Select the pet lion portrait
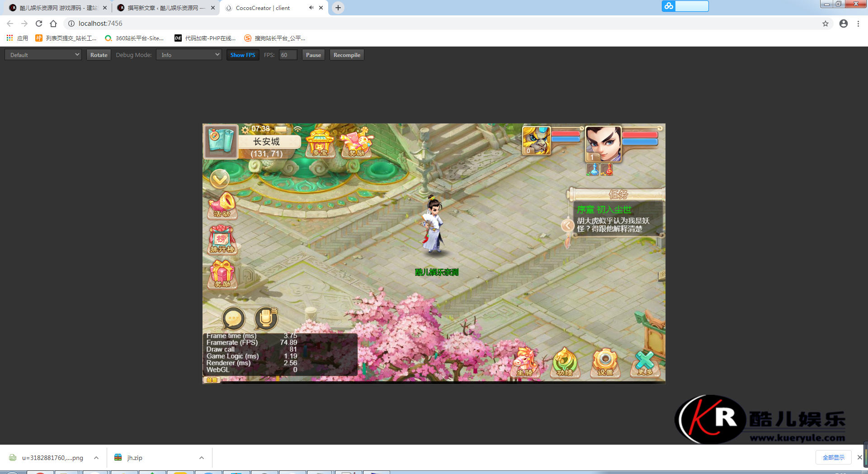The image size is (868, 474). [537, 141]
